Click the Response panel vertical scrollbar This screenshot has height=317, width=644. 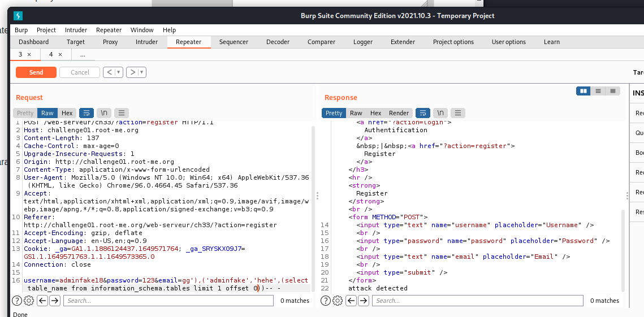(623, 250)
